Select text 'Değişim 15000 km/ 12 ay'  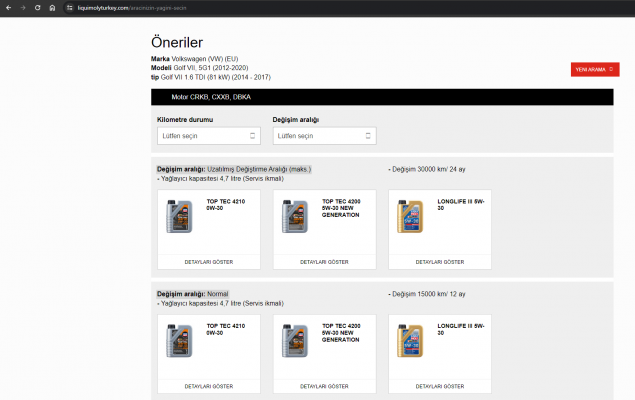point(429,294)
